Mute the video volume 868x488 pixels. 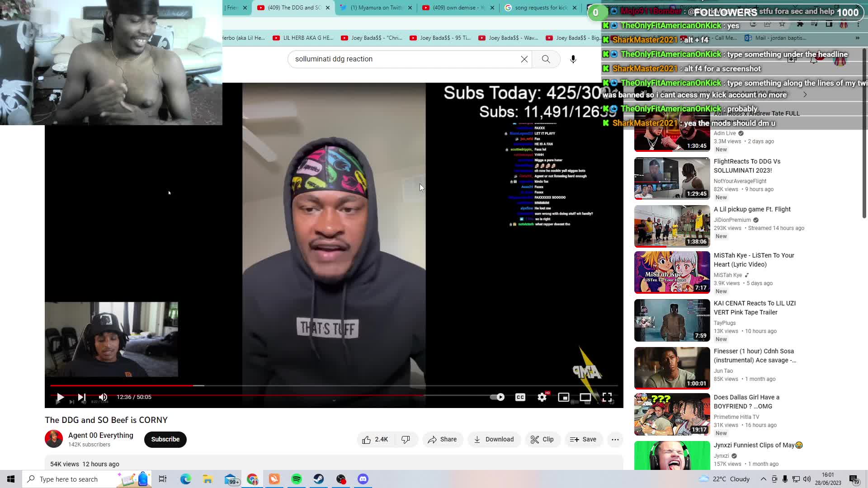pos(103,397)
